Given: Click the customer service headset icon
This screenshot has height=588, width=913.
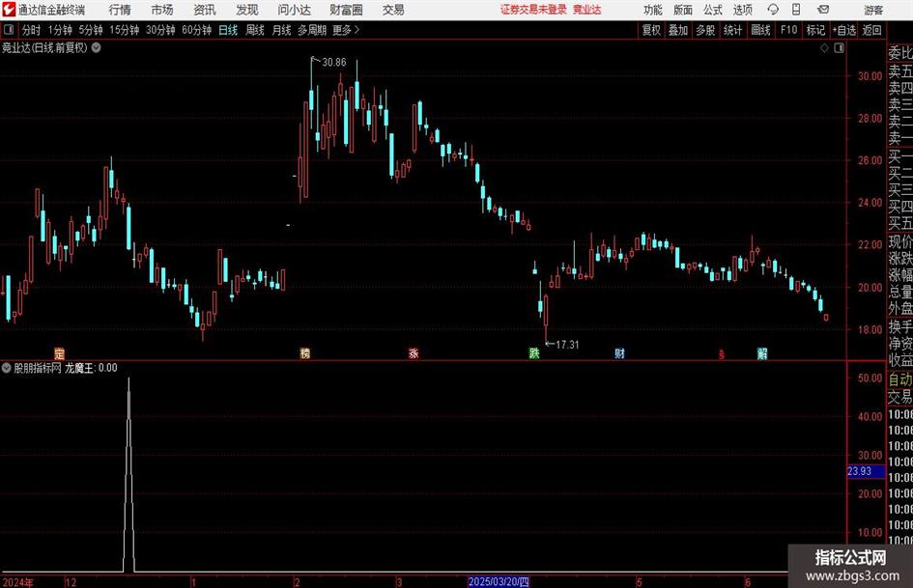Looking at the screenshot, I should [x=773, y=10].
